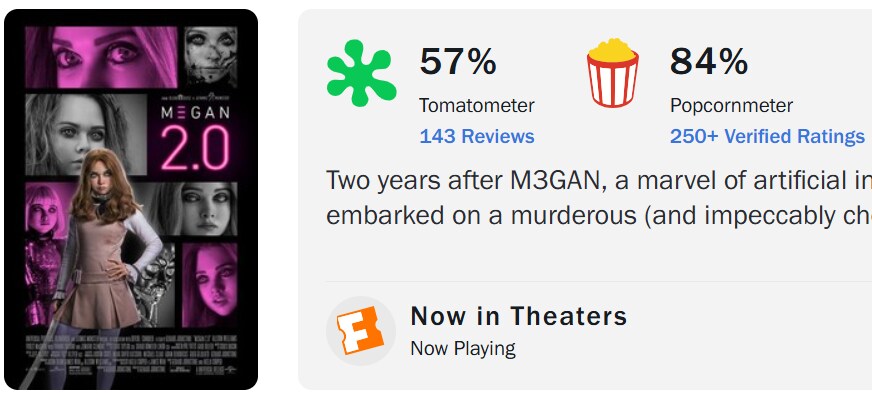Click the Popcornmeter label
Viewport: 872px width, 400px height.
point(731,105)
